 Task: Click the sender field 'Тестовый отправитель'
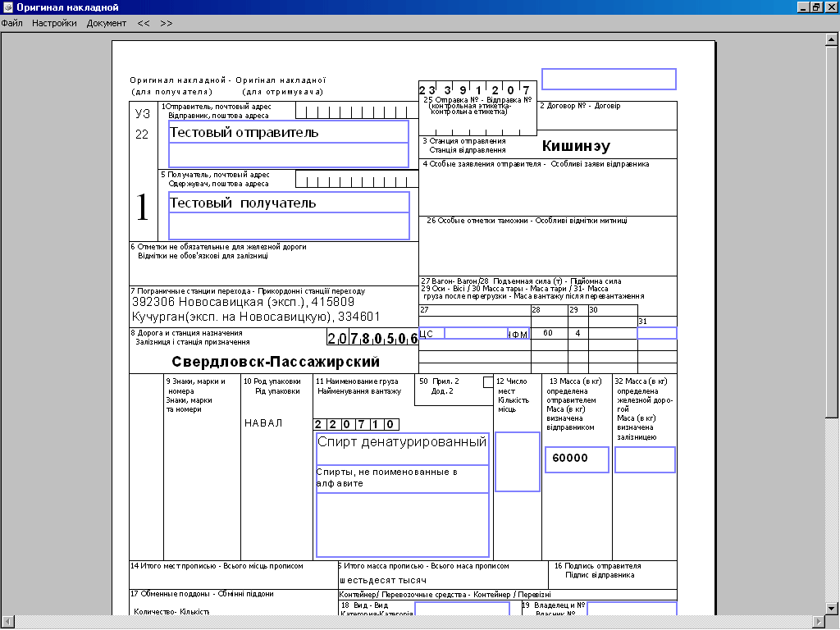pyautogui.click(x=289, y=132)
